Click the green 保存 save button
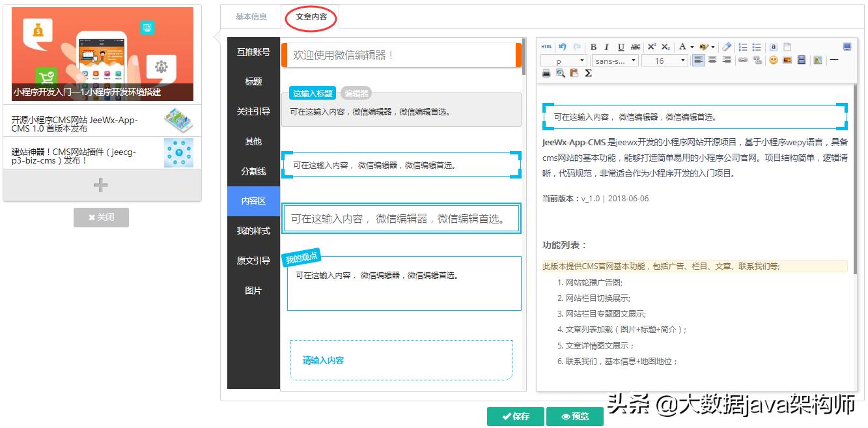 (515, 416)
